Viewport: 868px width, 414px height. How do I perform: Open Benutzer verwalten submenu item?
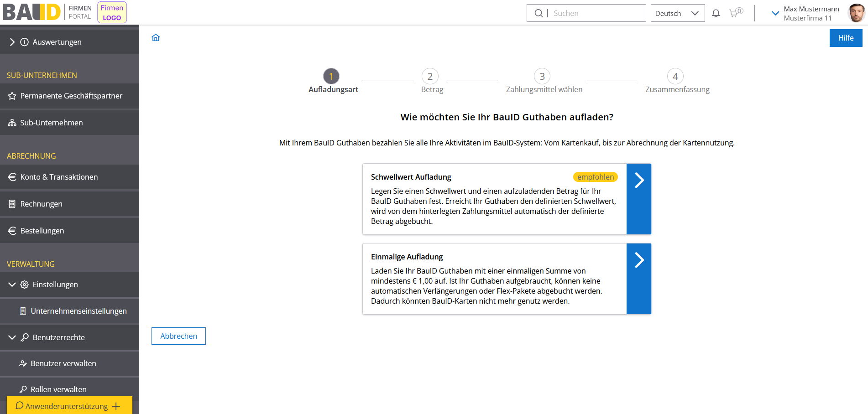pyautogui.click(x=69, y=363)
